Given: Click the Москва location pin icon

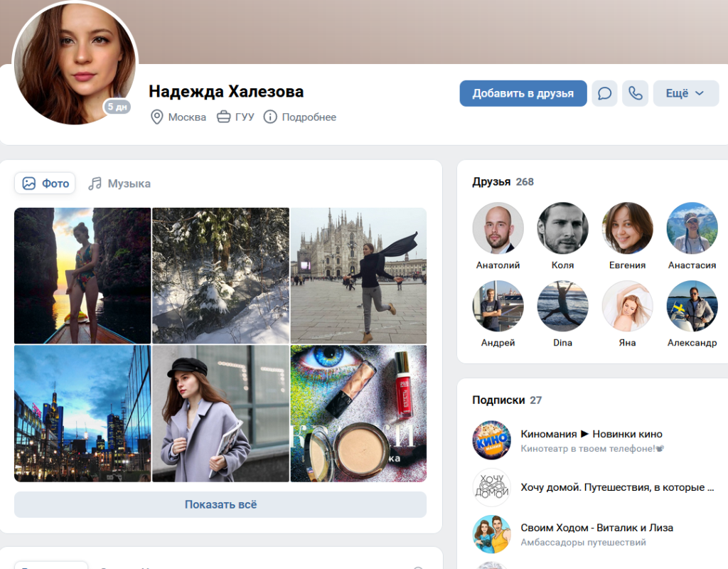Looking at the screenshot, I should (x=157, y=117).
